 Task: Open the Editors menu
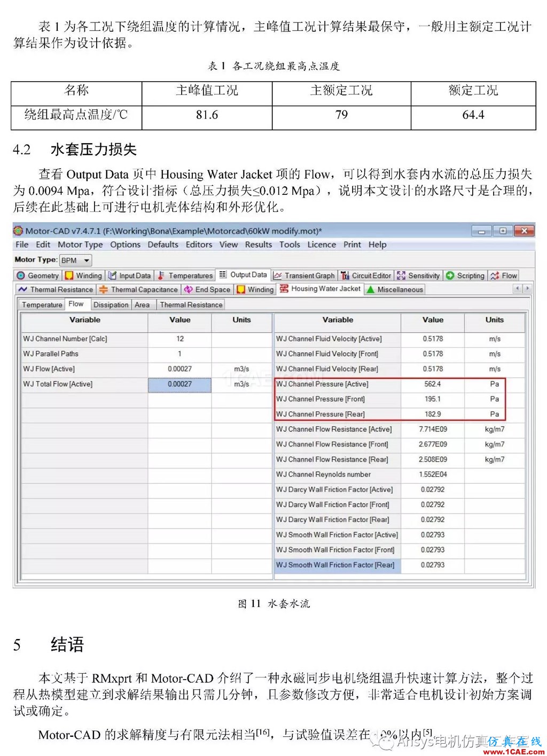[199, 245]
